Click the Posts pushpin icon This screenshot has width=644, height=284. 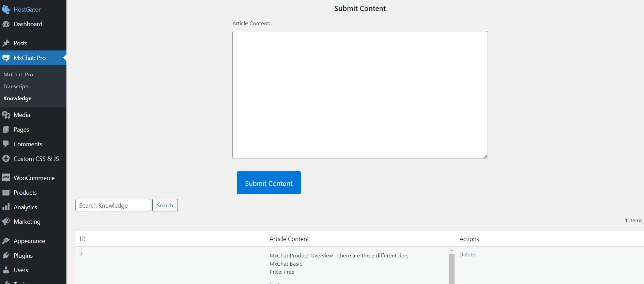[x=6, y=43]
